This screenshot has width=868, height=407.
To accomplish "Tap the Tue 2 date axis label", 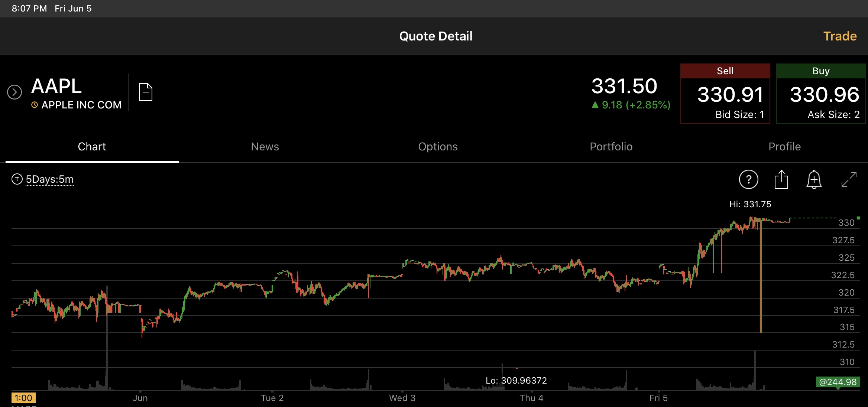I will 272,398.
